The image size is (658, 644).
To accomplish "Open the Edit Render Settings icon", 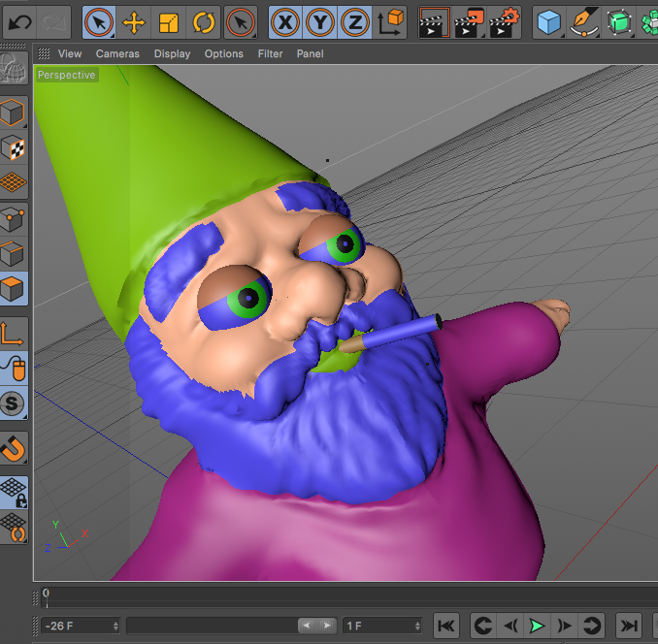I will 505,21.
